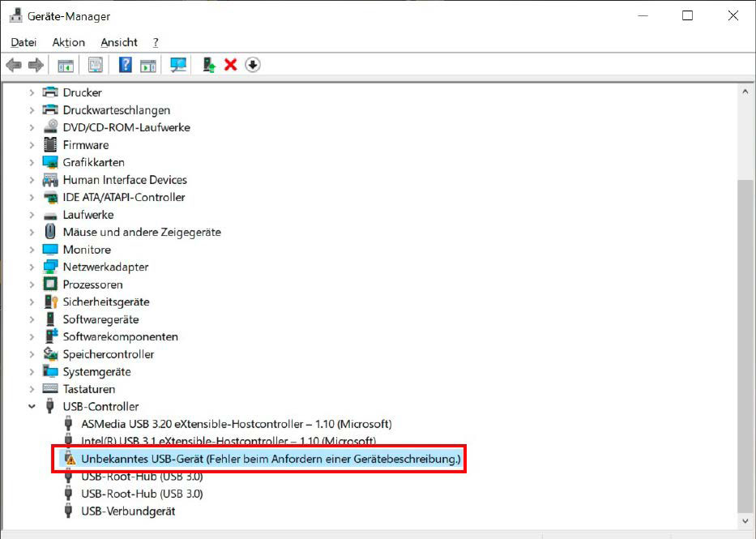The image size is (756, 539).
Task: Select the USB-Verbundgerät device
Action: pyautogui.click(x=128, y=511)
